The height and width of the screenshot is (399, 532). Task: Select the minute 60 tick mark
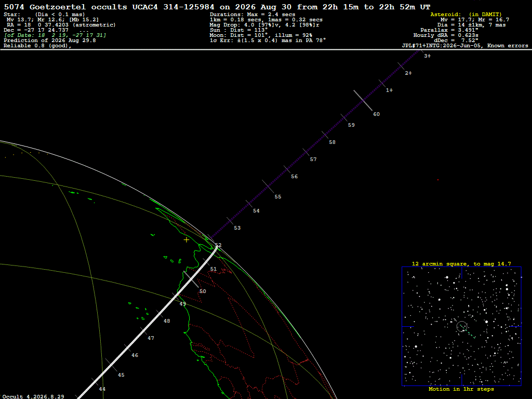pyautogui.click(x=363, y=100)
